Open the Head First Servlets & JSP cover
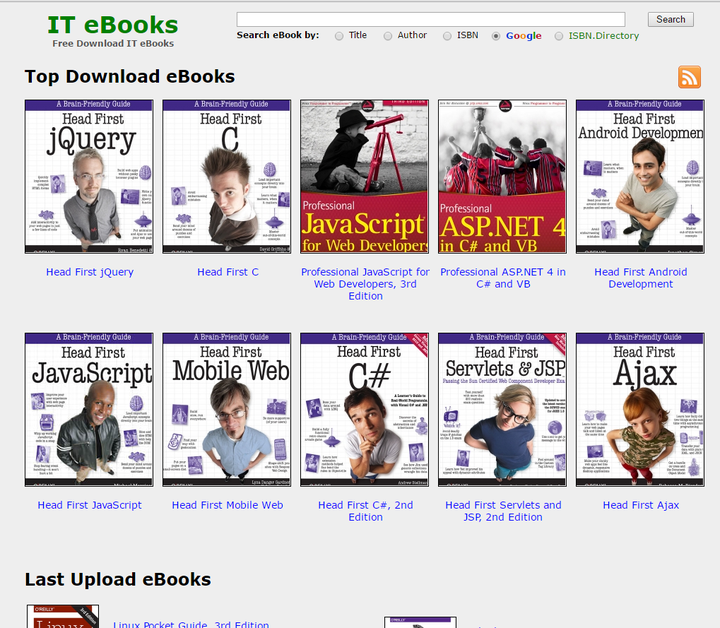This screenshot has width=720, height=628. 502,409
